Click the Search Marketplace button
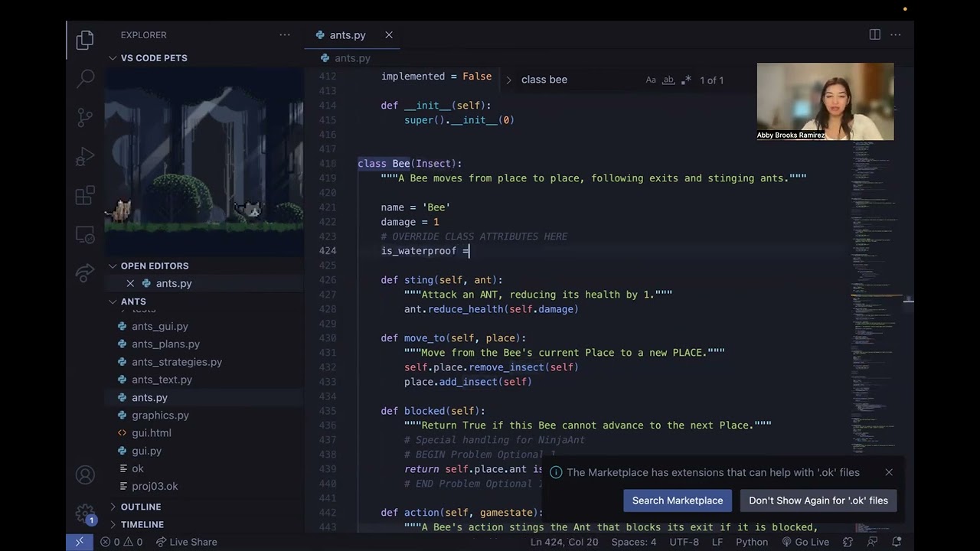Screen dimensions: 980x551 point(678,500)
